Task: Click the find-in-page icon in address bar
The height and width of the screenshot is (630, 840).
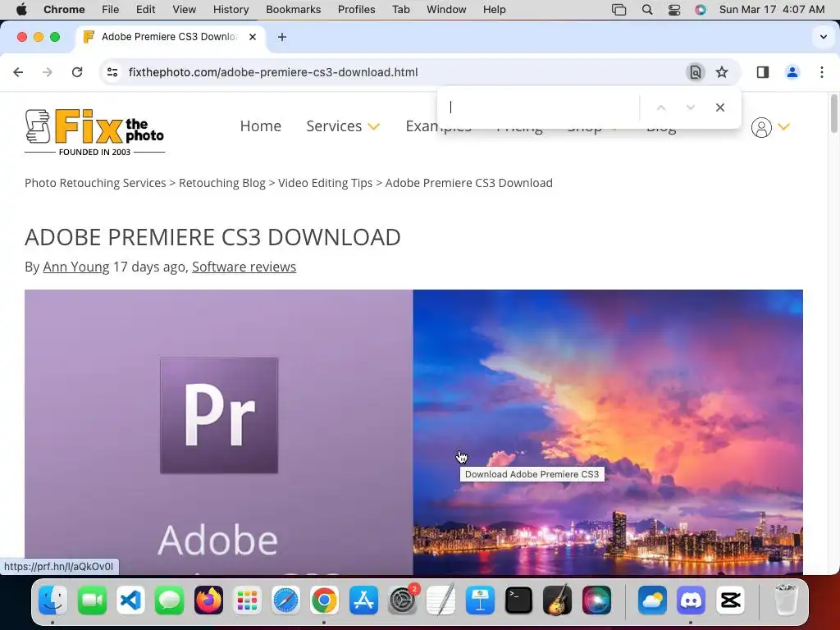Action: pyautogui.click(x=696, y=72)
